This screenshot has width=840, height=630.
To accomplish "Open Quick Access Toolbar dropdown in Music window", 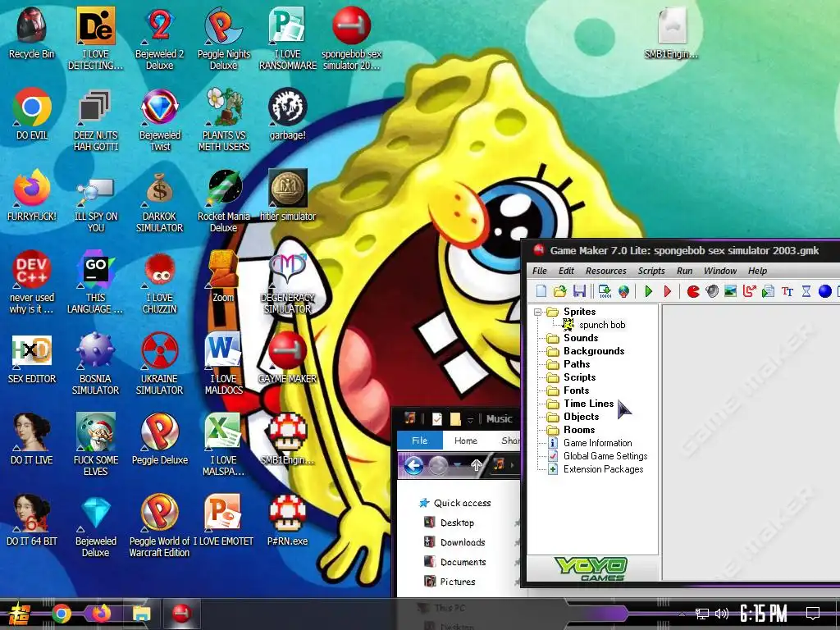I will tap(470, 419).
